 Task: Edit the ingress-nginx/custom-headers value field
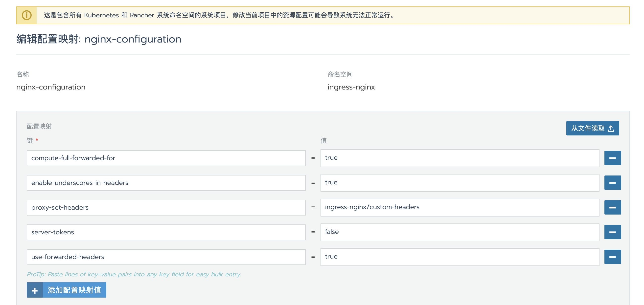(x=460, y=207)
